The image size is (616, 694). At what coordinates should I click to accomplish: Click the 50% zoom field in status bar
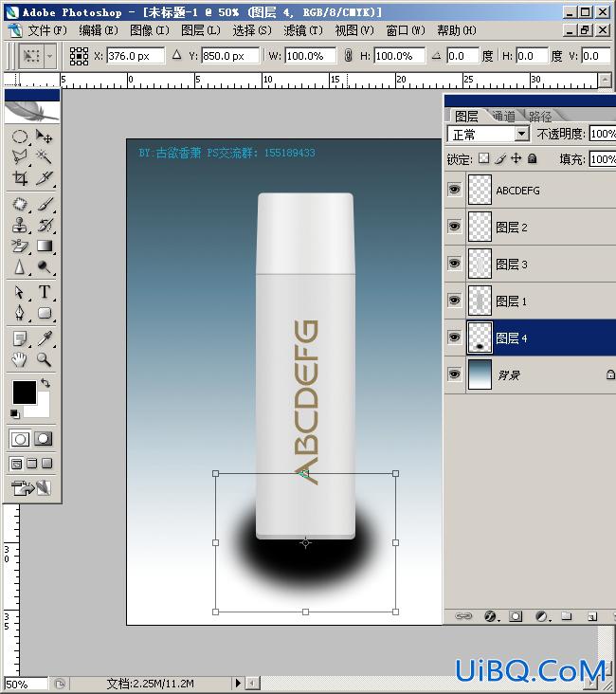pos(26,684)
